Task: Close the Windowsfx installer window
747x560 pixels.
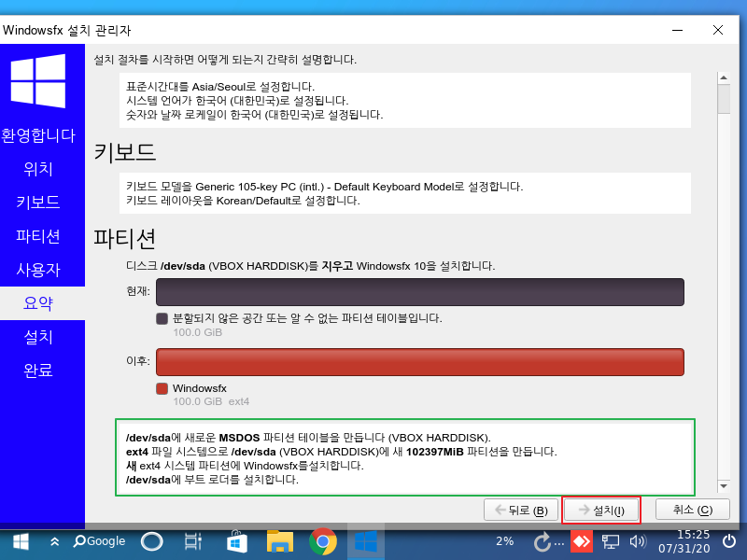Action: [718, 30]
